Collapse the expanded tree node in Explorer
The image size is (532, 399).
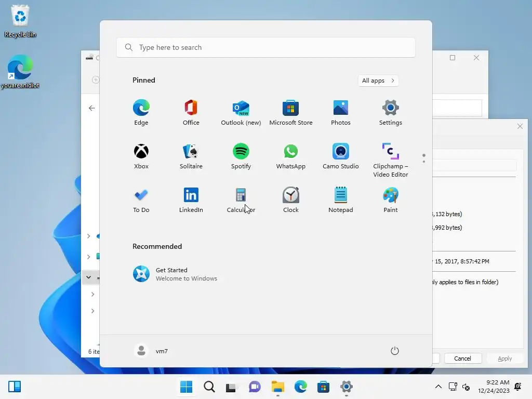(x=88, y=277)
